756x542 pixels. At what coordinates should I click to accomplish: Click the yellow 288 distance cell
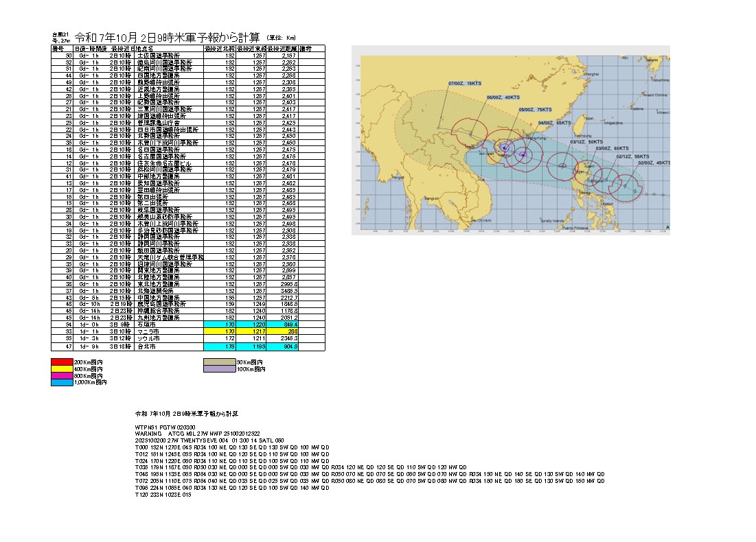tap(282, 331)
